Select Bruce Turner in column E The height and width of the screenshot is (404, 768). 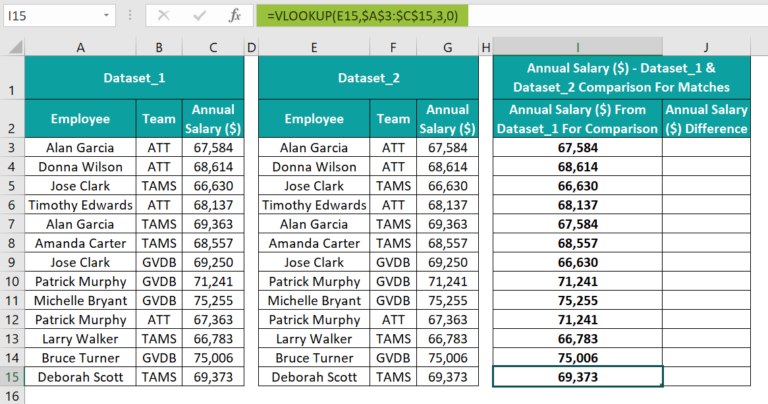(x=314, y=357)
